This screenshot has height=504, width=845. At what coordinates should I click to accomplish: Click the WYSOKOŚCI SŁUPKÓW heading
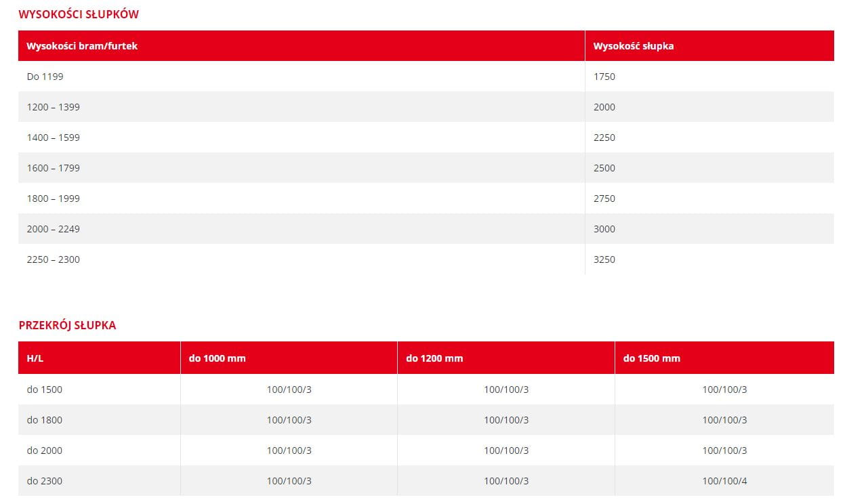[x=79, y=14]
